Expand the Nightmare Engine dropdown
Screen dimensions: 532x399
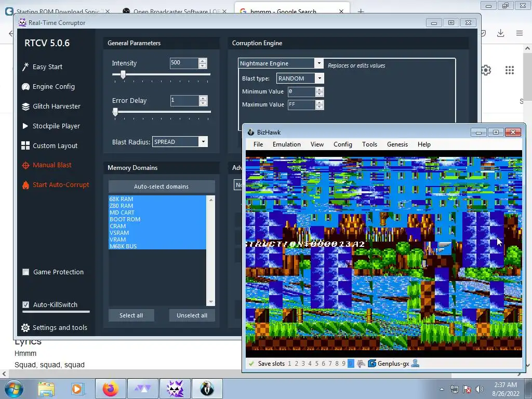click(x=318, y=63)
